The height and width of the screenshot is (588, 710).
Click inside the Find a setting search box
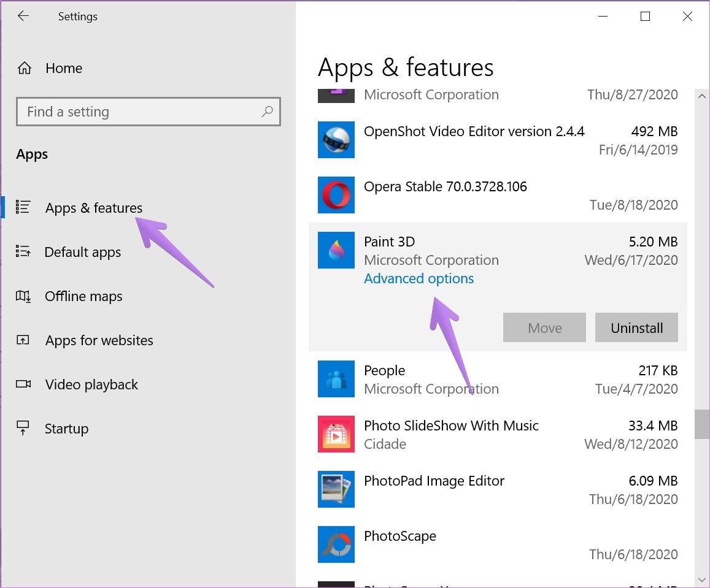point(123,112)
